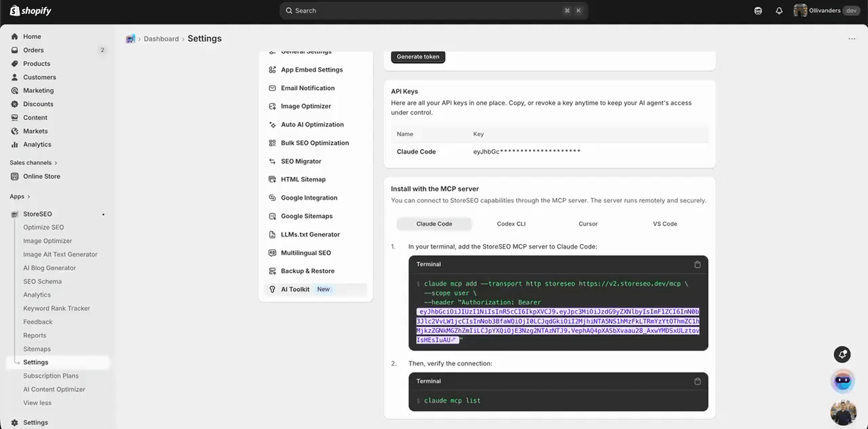
Task: Open the Home page in sidebar
Action: [32, 37]
